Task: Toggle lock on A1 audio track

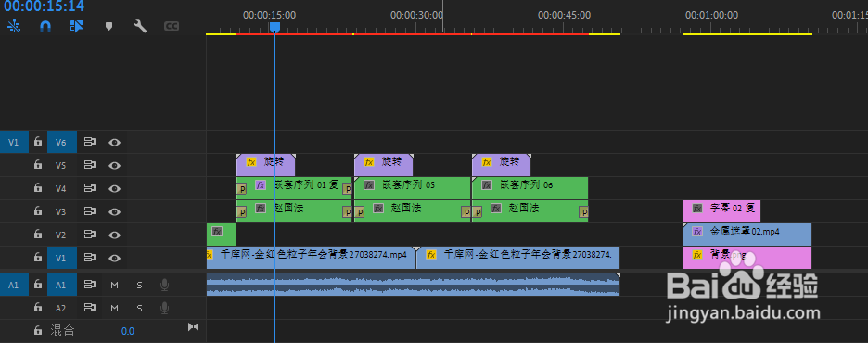Action: coord(38,285)
